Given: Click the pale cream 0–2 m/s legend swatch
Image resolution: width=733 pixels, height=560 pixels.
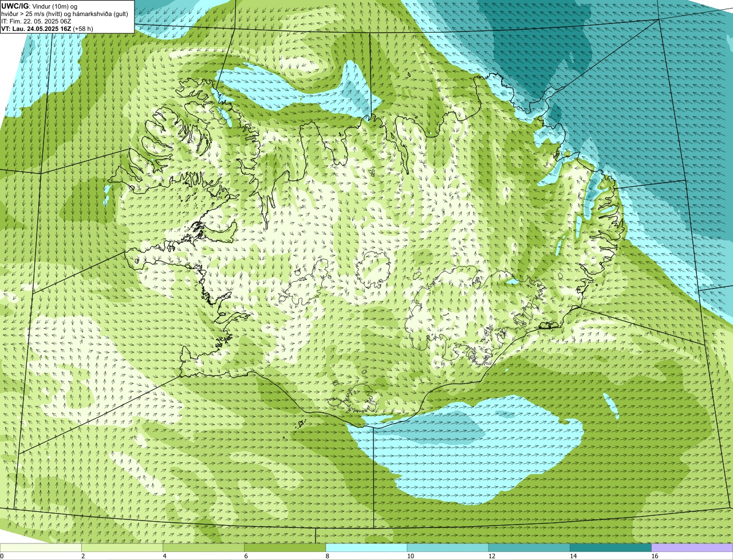Looking at the screenshot, I should point(41,547).
